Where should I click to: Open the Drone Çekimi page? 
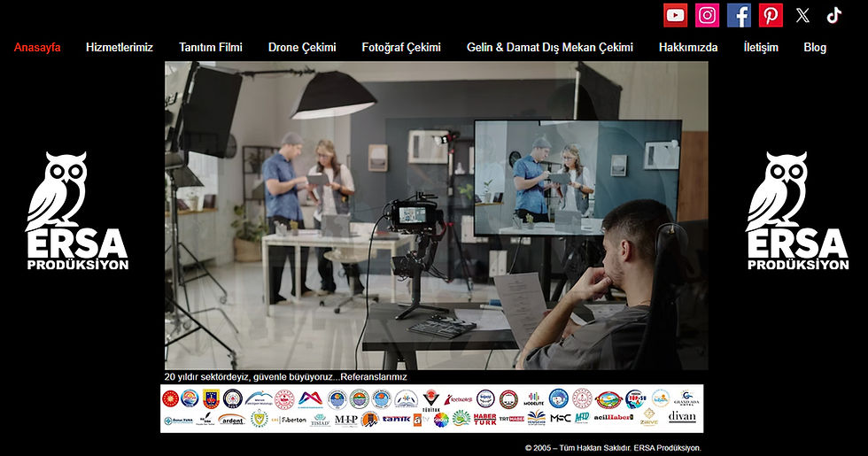pos(302,48)
